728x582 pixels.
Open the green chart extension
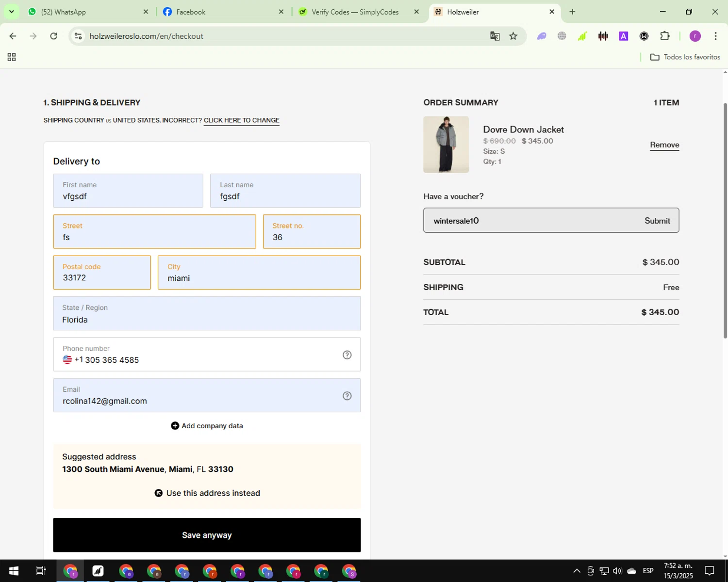(x=582, y=36)
